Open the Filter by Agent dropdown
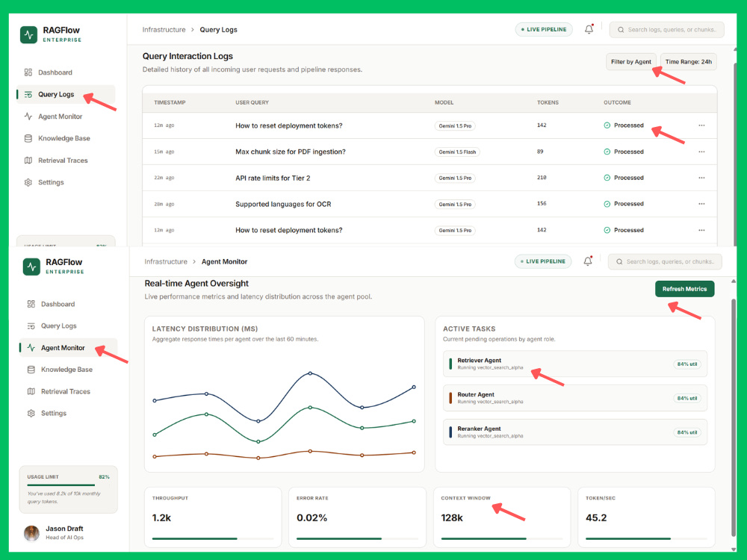 coord(630,62)
